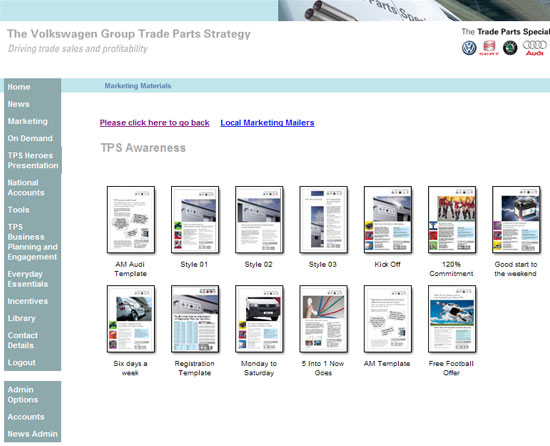
Task: Open Library in the sidebar
Action: [21, 318]
